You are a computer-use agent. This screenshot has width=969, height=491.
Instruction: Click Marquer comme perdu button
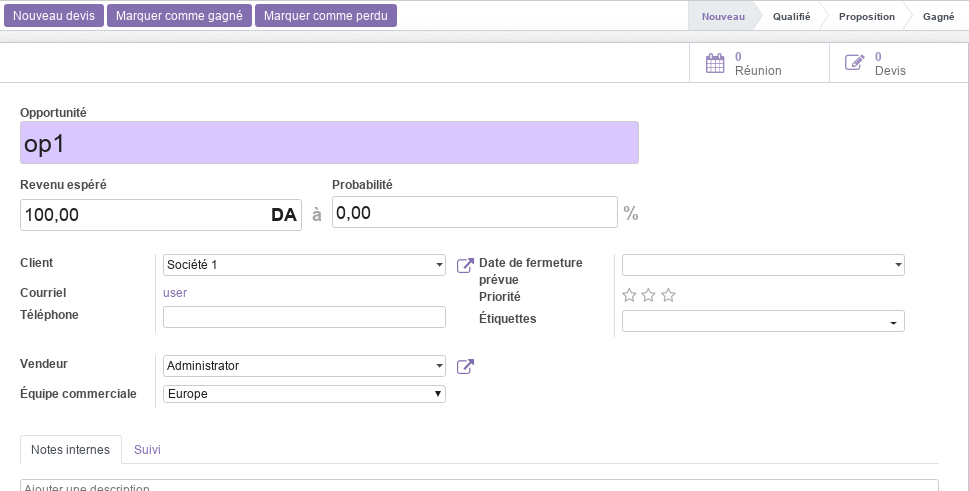tap(326, 16)
